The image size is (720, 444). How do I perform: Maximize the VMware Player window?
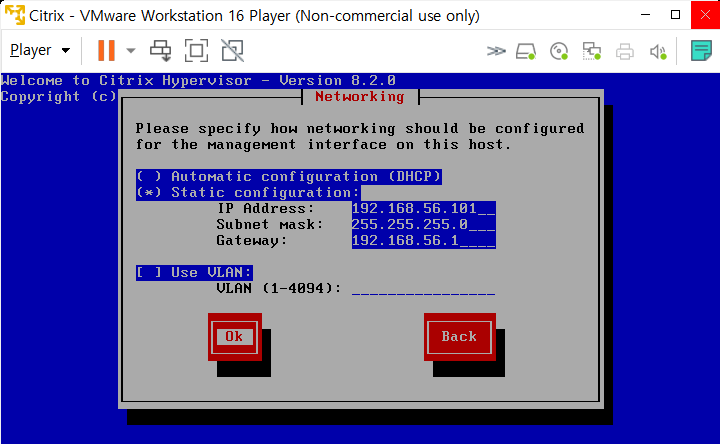pos(675,15)
